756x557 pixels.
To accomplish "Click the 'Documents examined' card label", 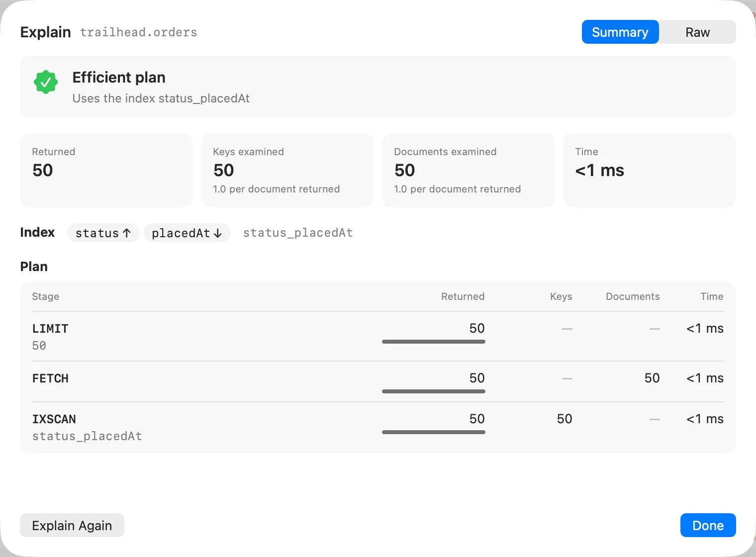I will point(445,152).
